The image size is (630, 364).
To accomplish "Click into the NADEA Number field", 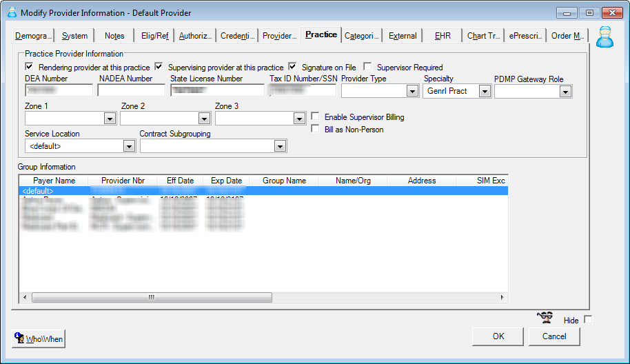I will [132, 90].
